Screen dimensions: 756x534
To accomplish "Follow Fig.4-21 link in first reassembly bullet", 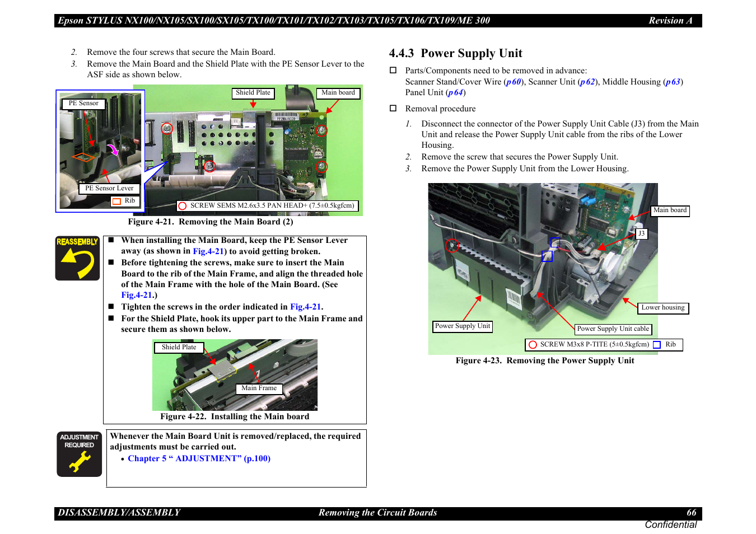I will click(208, 251).
